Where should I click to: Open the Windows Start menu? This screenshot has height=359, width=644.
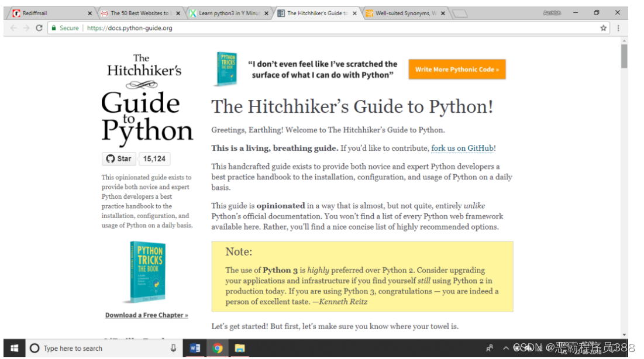[x=15, y=348]
